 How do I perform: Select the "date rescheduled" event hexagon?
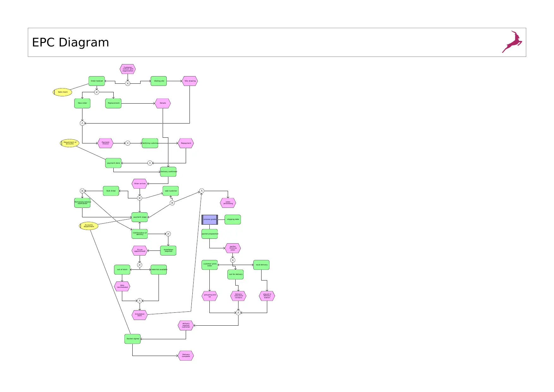pos(122,286)
